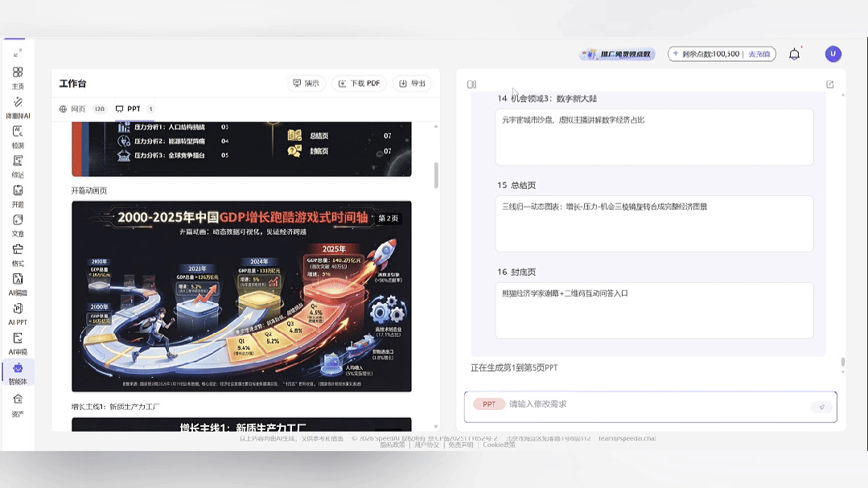Toggle the outline view icon in chat panel
The width and height of the screenshot is (868, 488).
pos(471,83)
